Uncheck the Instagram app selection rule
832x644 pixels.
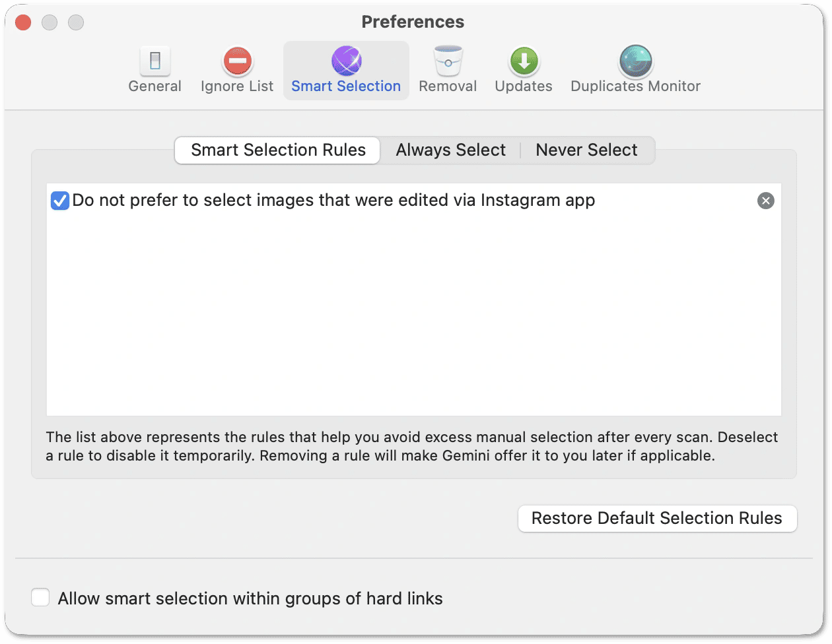[x=59, y=201]
